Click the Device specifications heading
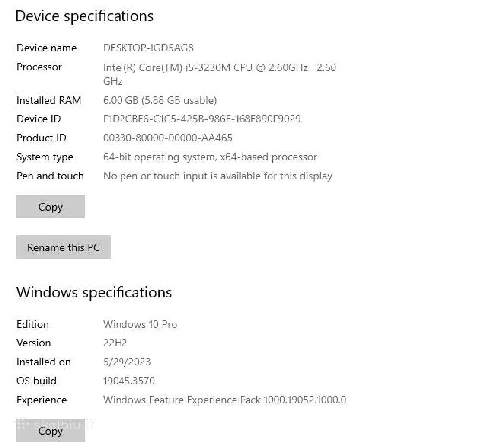This screenshot has height=448, width=489. (85, 16)
